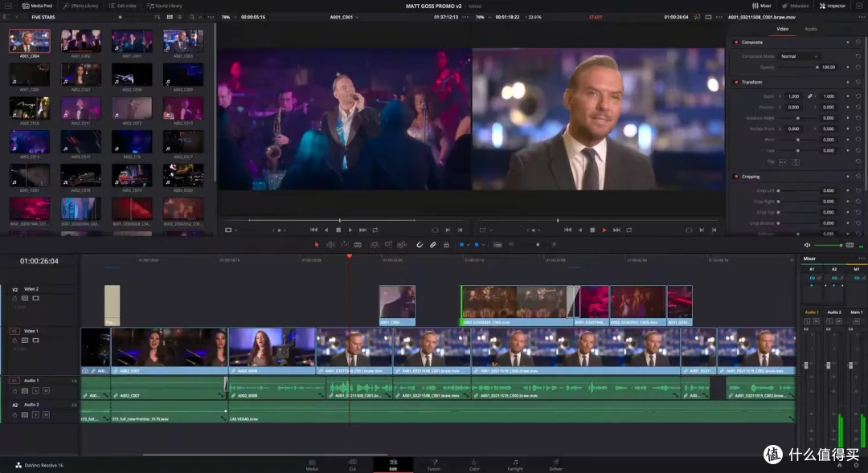Switch to the Video inspector tab

(782, 29)
